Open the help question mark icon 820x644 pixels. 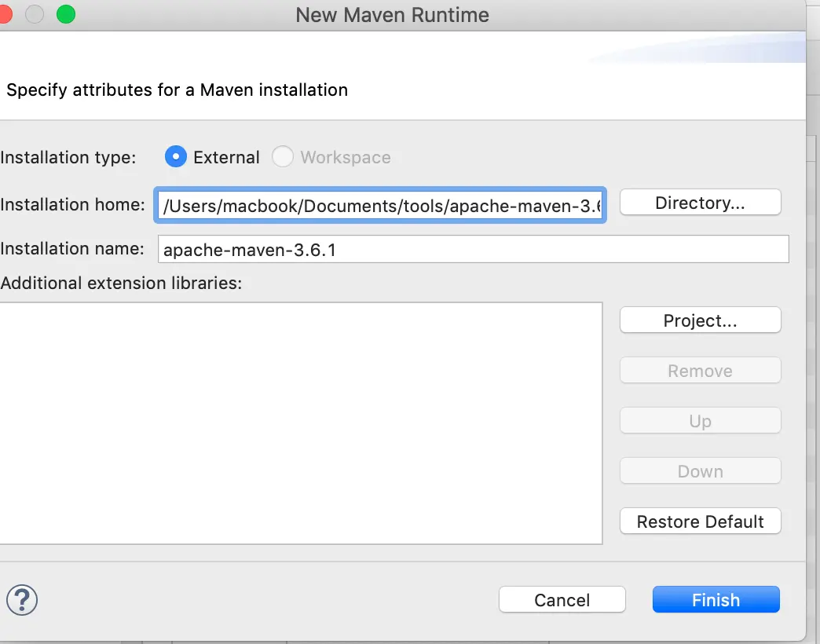coord(22,599)
